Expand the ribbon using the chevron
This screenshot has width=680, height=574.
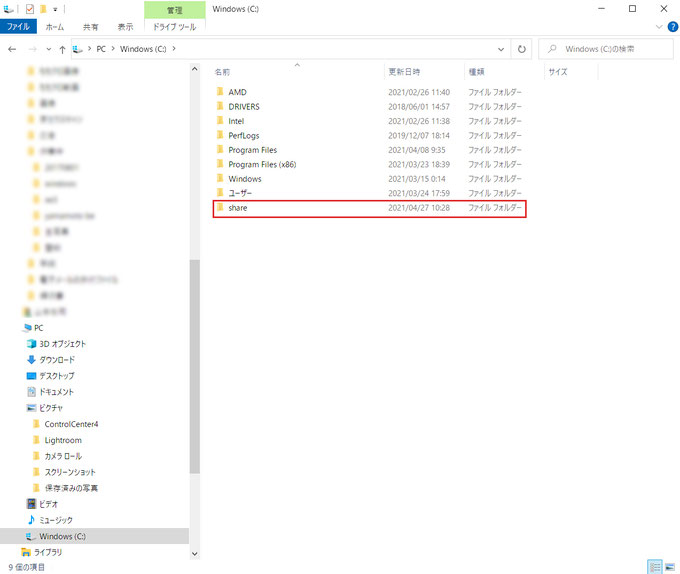[x=659, y=27]
